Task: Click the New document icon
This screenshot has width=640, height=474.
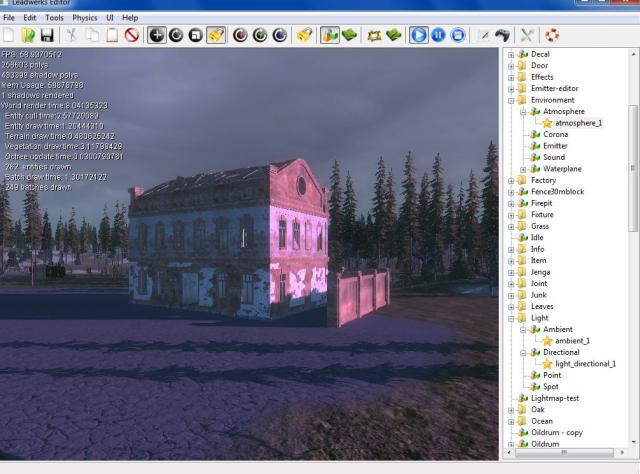Action: [x=9, y=35]
